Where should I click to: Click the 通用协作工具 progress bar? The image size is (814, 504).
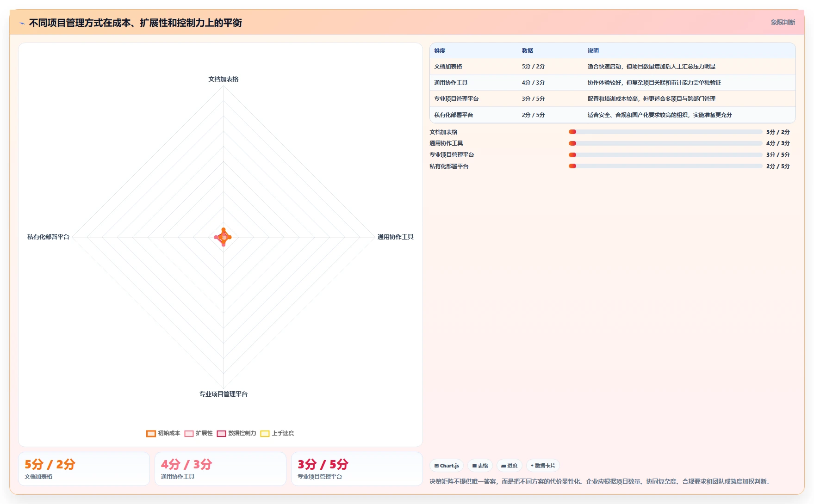click(x=665, y=143)
